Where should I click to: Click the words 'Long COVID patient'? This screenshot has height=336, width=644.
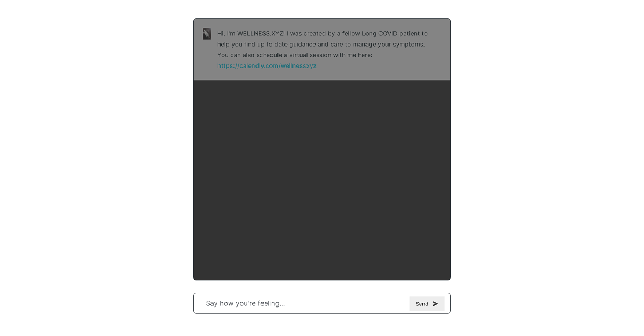coord(392,33)
